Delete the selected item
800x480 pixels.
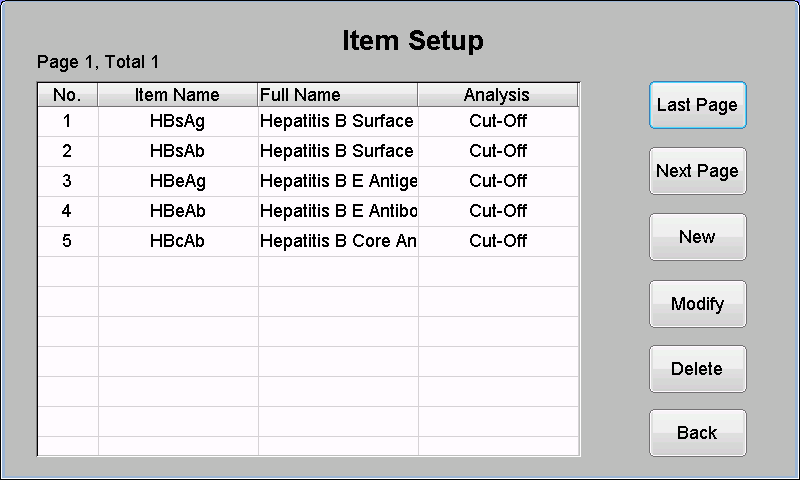tap(697, 369)
